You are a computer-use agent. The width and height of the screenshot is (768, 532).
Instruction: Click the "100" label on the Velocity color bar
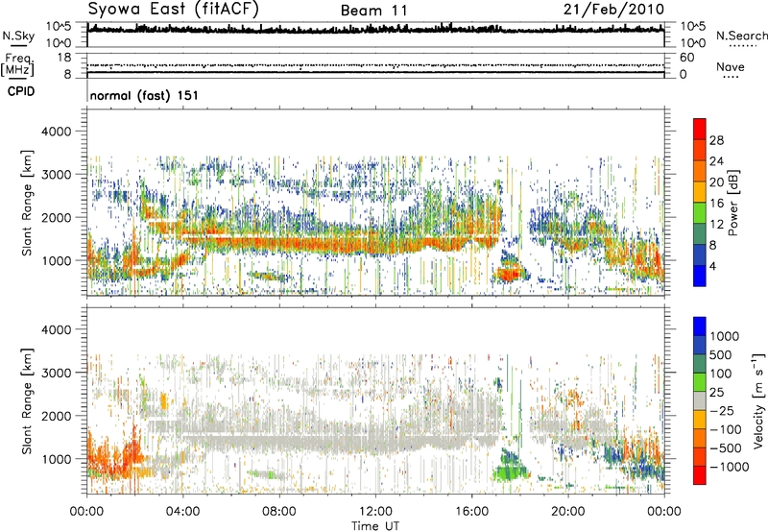[x=721, y=374]
